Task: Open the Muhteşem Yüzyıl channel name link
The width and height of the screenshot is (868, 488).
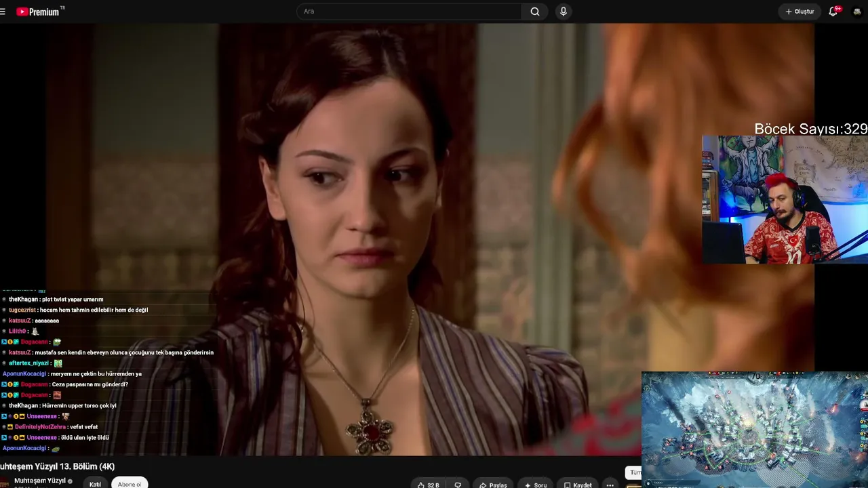Action: (x=40, y=481)
